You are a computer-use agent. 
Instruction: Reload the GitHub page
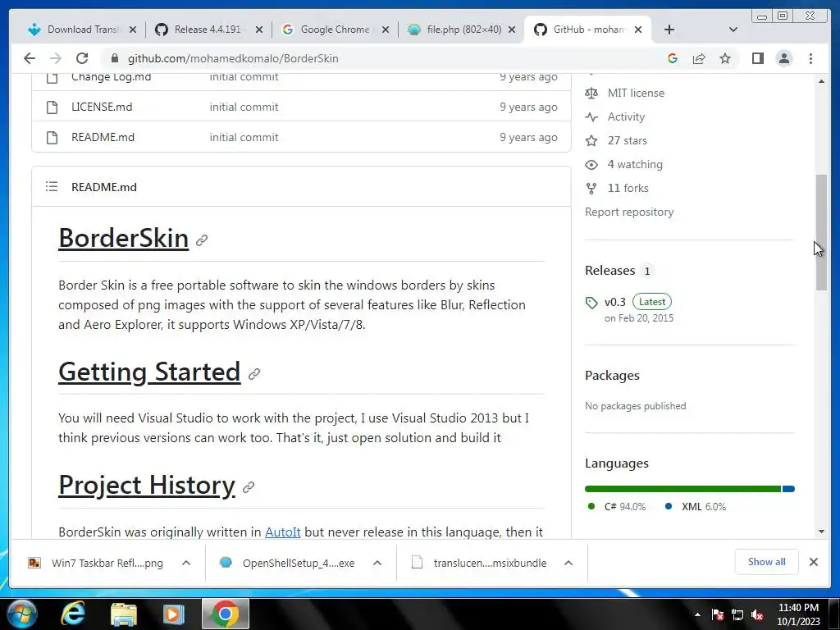[x=82, y=58]
